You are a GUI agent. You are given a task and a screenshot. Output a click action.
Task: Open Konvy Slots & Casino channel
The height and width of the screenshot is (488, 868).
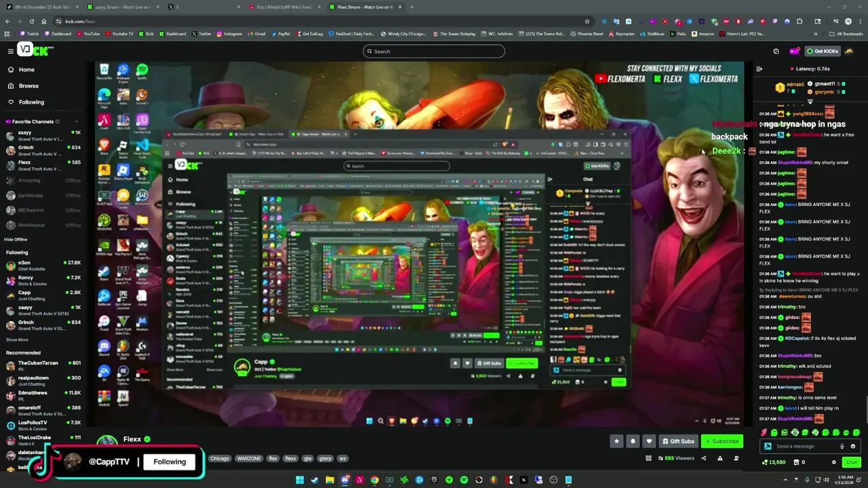tap(43, 281)
